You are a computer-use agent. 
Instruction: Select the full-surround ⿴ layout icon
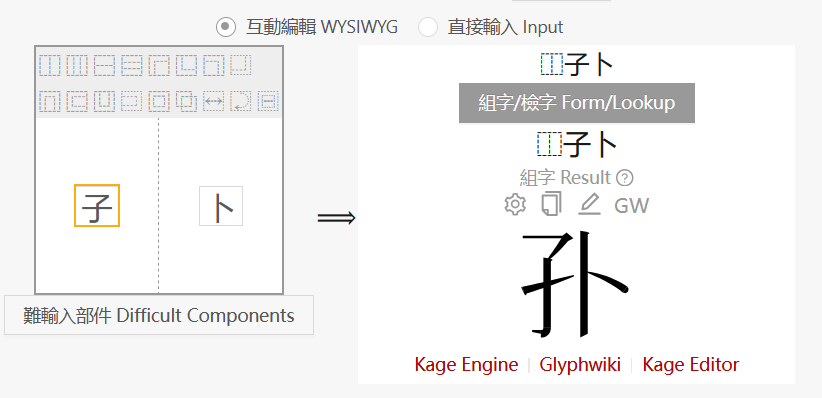(x=159, y=101)
